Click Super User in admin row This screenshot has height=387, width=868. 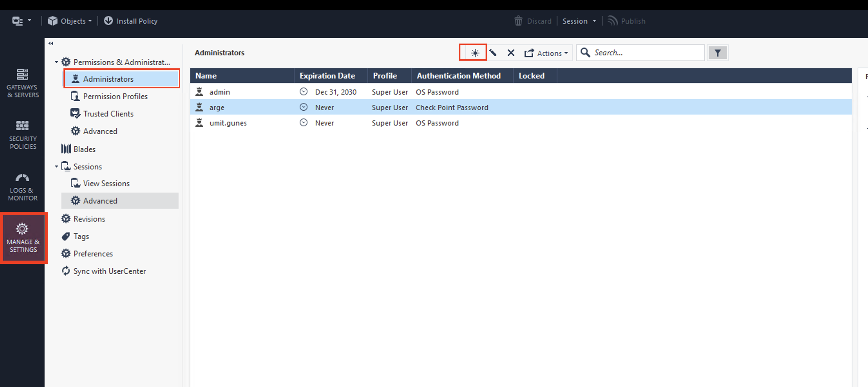390,92
